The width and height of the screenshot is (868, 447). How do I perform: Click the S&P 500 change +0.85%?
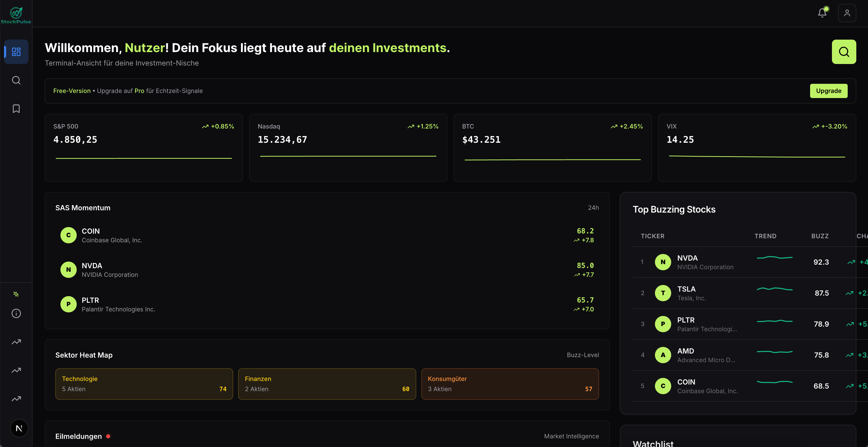click(222, 126)
